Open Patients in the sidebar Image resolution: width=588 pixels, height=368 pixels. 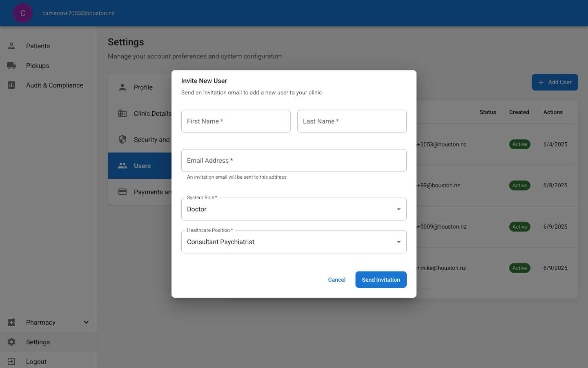(49, 46)
